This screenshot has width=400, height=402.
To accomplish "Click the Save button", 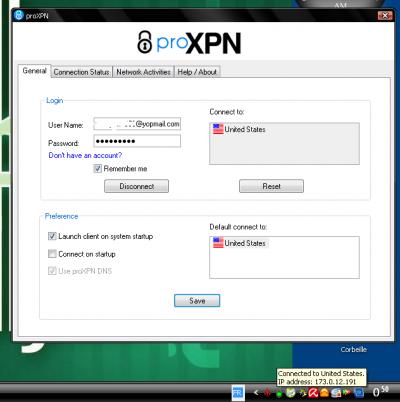I will 197,301.
